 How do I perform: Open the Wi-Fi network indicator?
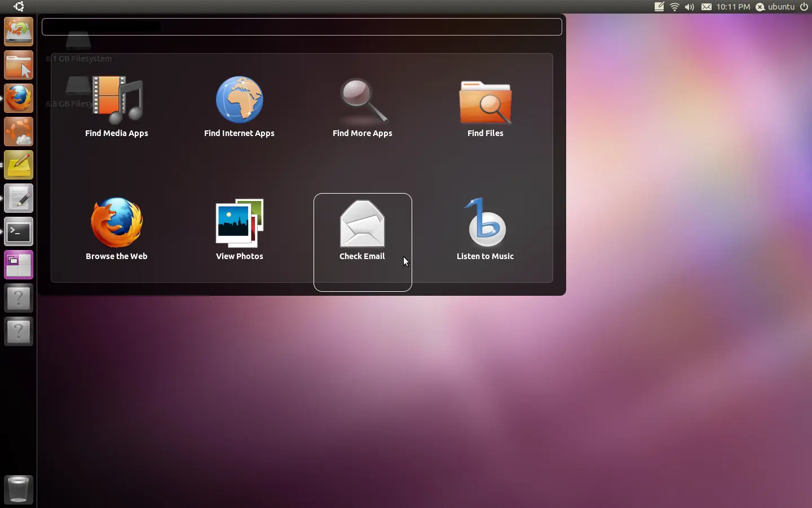[x=674, y=7]
